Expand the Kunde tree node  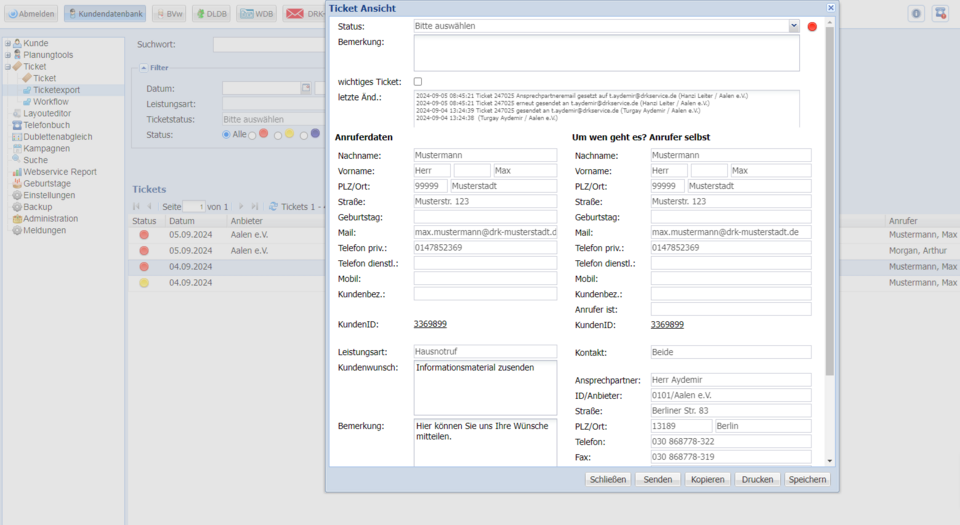7,43
